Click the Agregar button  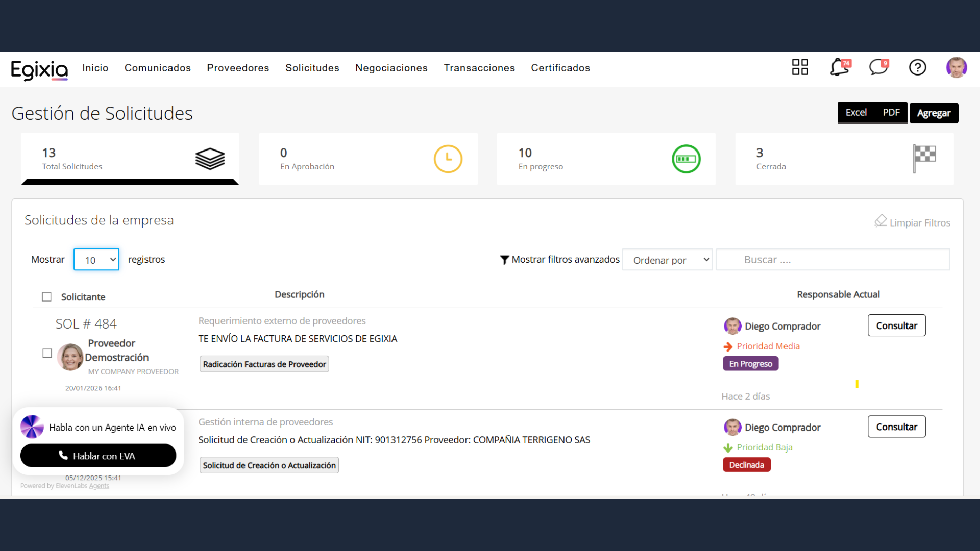[933, 113]
